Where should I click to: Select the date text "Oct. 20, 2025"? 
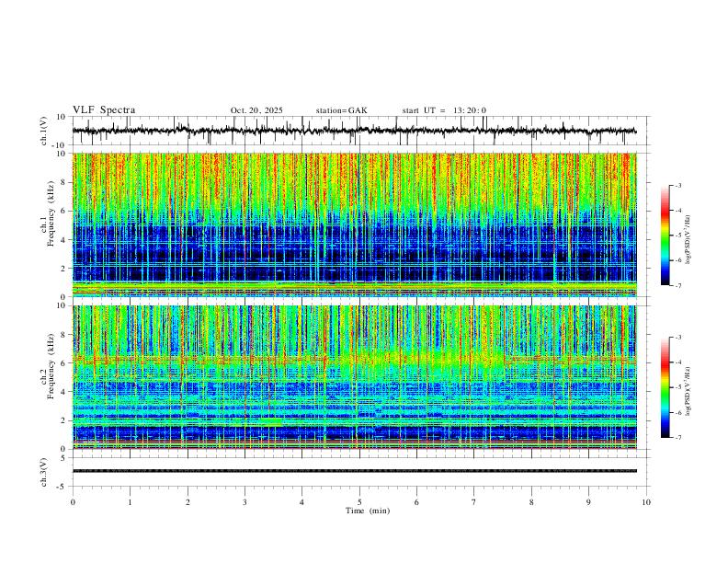coord(256,110)
